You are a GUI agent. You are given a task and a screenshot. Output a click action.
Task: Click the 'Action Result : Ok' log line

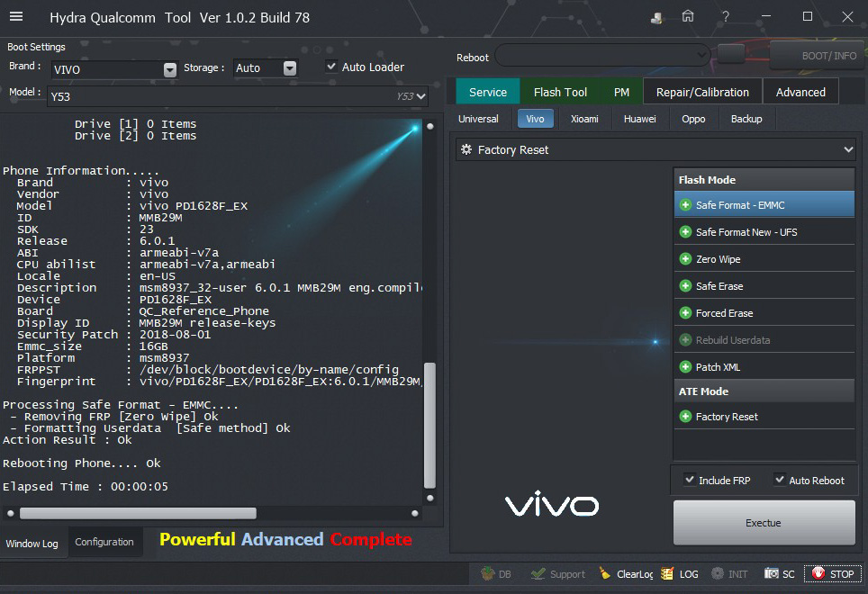click(68, 440)
